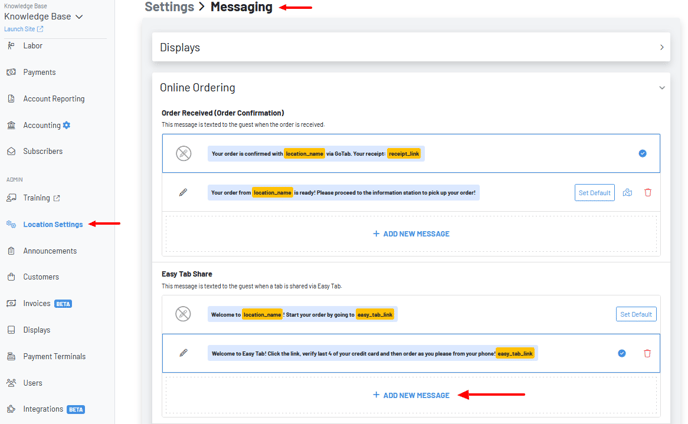Delete the Easy Tab custom message

647,353
